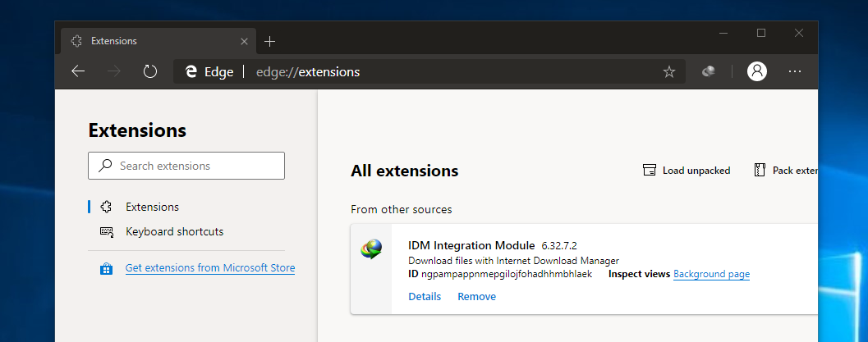Click the browser Back arrow
Image resolution: width=868 pixels, height=342 pixels.
(x=78, y=71)
